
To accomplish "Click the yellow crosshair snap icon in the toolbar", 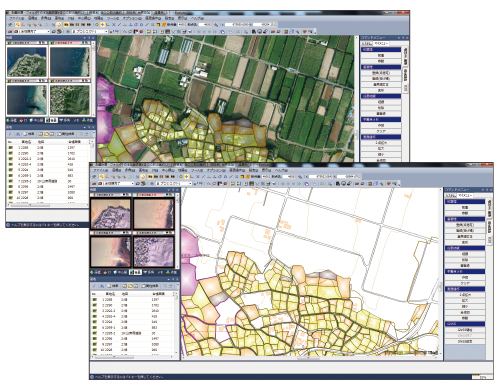I will click(x=187, y=177).
